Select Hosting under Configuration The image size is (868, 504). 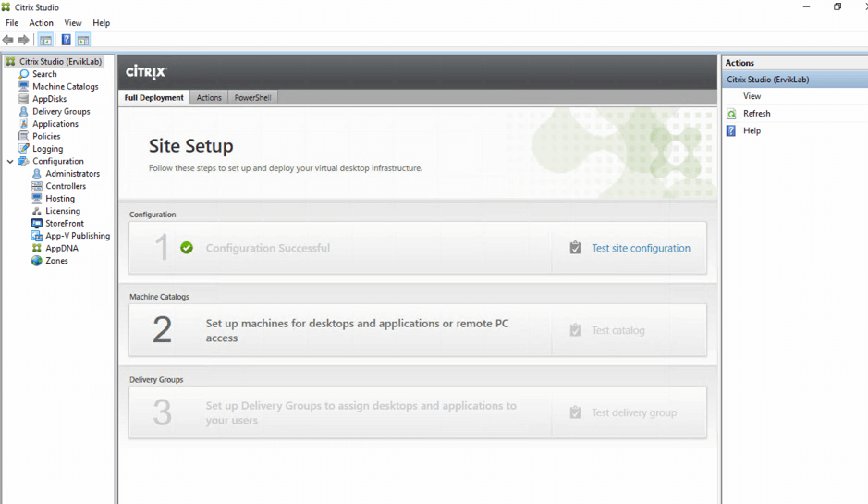pos(60,198)
